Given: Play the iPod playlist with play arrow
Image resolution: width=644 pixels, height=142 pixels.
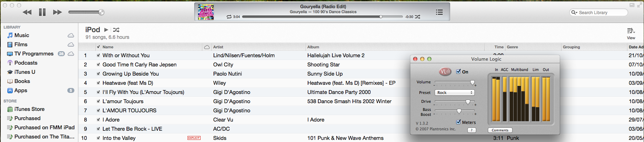Looking at the screenshot, I should click(x=106, y=30).
